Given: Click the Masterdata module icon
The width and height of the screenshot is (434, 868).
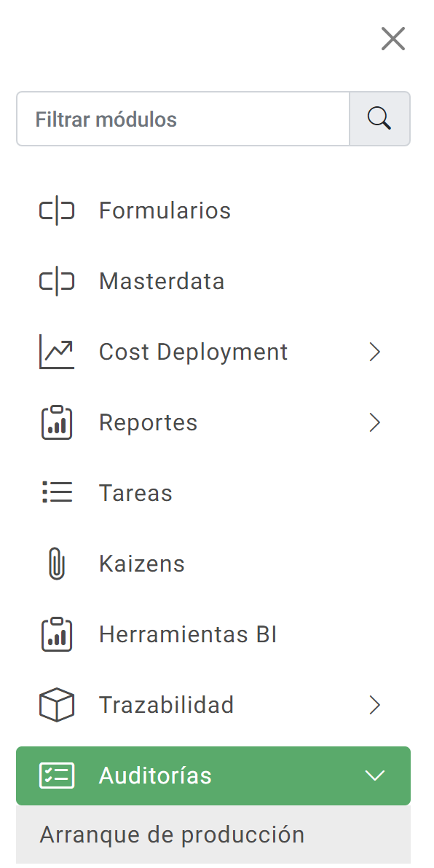Looking at the screenshot, I should coord(57,281).
